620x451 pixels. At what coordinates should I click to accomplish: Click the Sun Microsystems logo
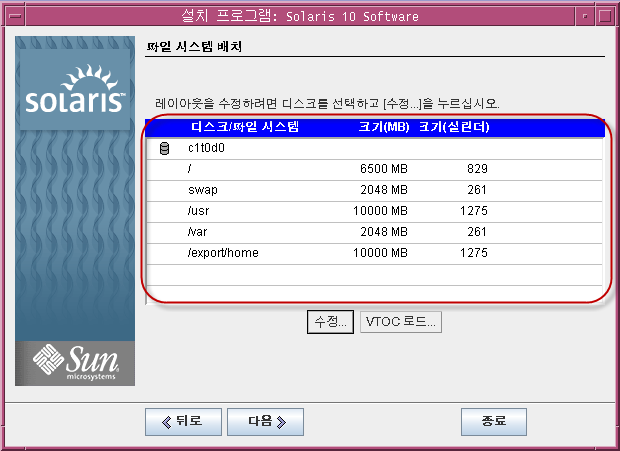pos(75,363)
